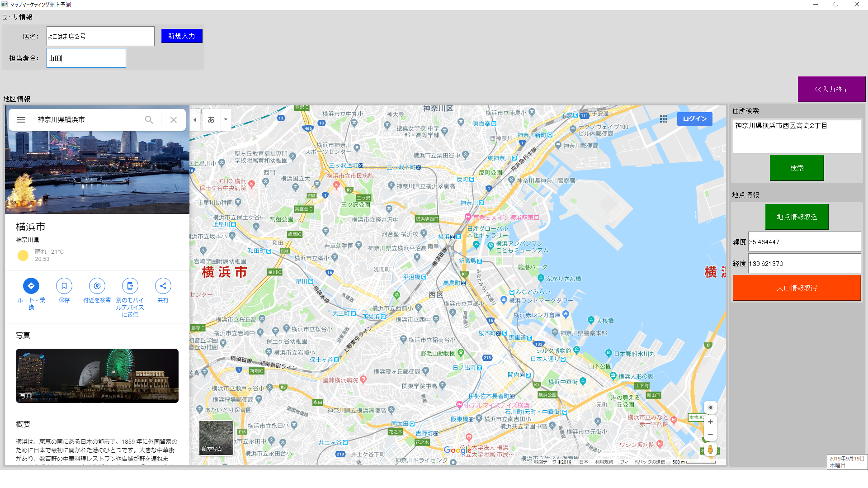868x488 pixels.
Task: Click the 住所検索 address text box
Action: [797, 137]
